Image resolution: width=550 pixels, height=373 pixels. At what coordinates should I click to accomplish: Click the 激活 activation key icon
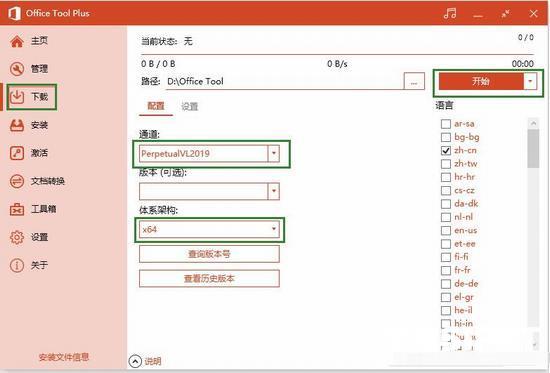(x=16, y=153)
